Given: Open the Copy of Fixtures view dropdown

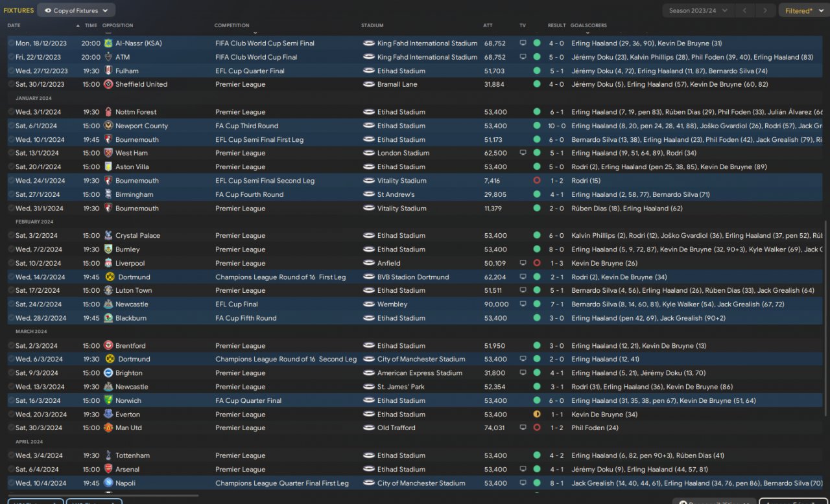Looking at the screenshot, I should 77,10.
